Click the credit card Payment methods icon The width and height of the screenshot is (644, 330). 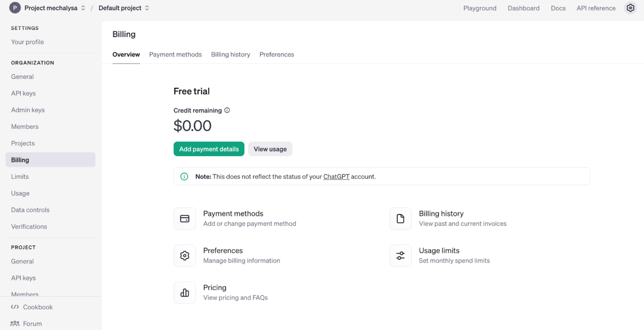(x=185, y=218)
